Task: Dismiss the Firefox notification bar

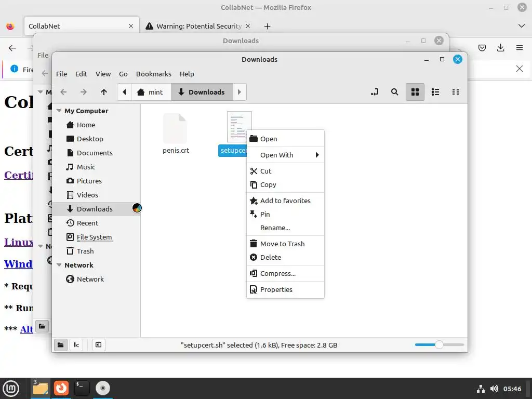Action: 520,69
